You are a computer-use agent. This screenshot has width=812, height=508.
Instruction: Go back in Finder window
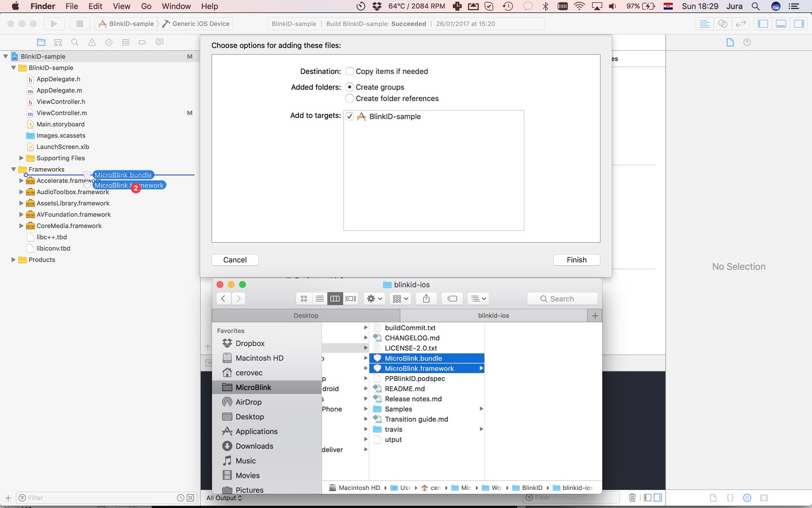(x=224, y=299)
